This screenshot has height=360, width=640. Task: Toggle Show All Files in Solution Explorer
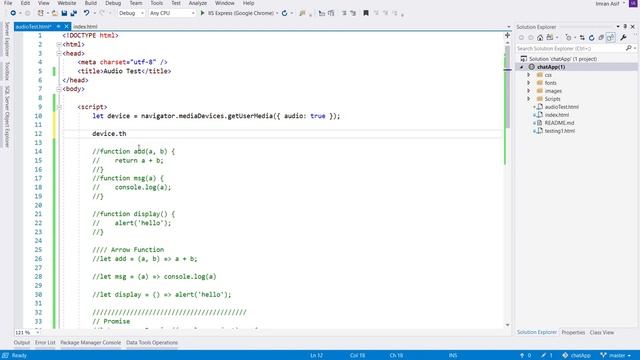tap(611, 38)
